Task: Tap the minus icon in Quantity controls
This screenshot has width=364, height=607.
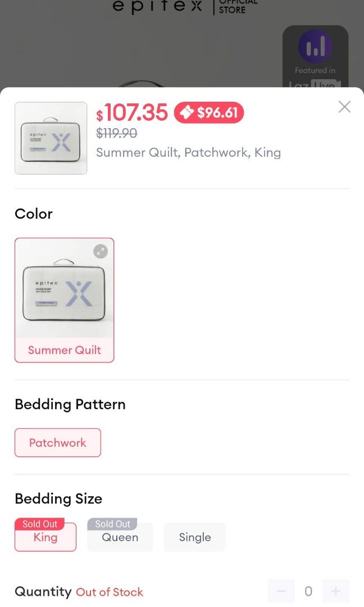Action: coord(281,591)
